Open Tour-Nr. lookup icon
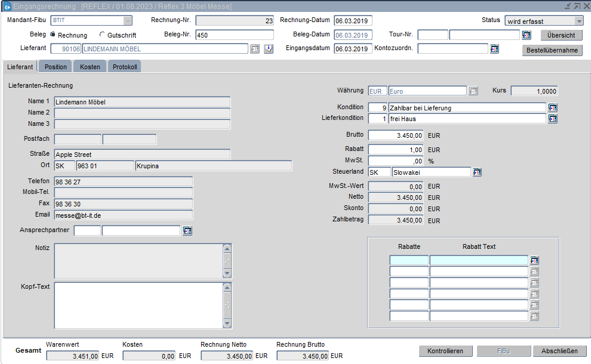The image size is (591, 364). (526, 35)
